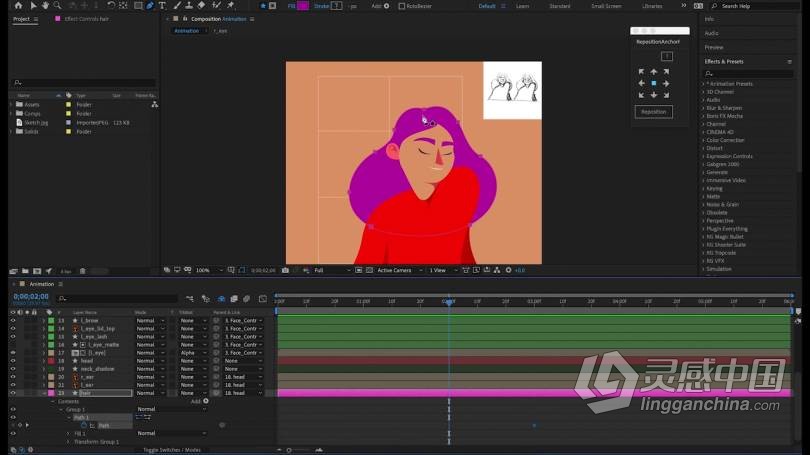
Task: Expand the Animation Presets folder
Action: point(704,84)
